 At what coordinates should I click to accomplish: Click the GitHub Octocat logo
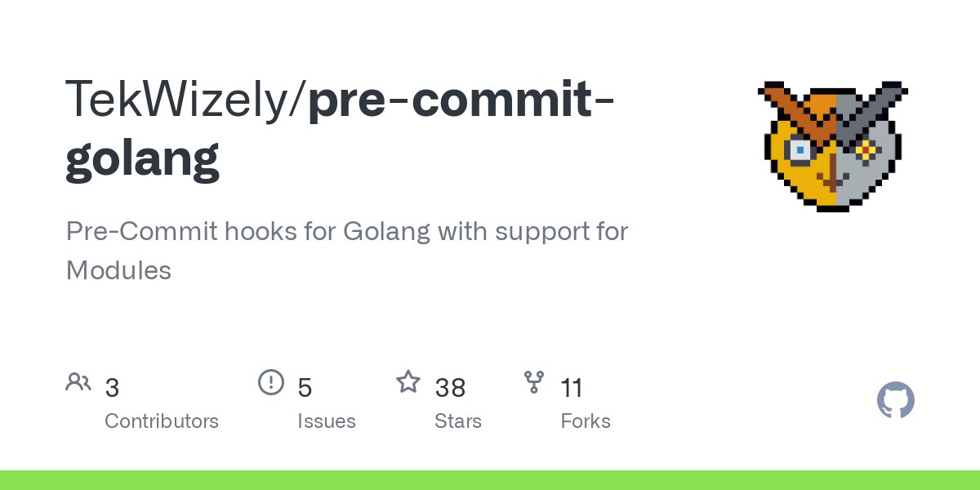pos(895,401)
